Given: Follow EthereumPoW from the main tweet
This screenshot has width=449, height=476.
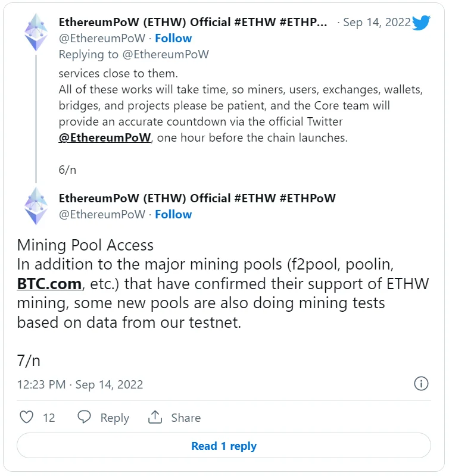Looking at the screenshot, I should pyautogui.click(x=173, y=214).
